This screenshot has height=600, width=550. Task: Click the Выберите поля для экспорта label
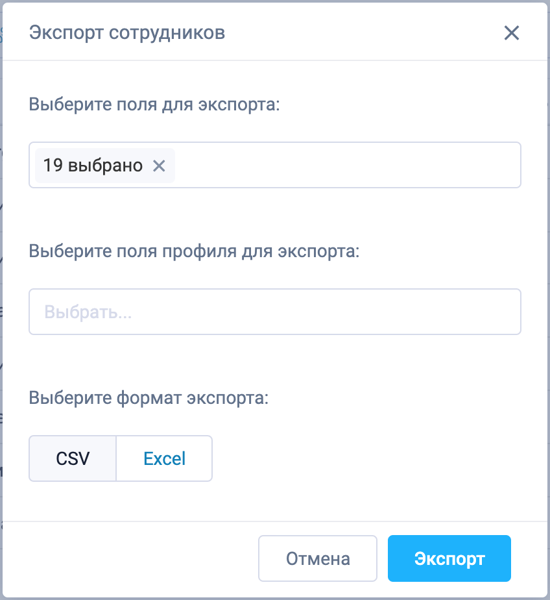(155, 104)
